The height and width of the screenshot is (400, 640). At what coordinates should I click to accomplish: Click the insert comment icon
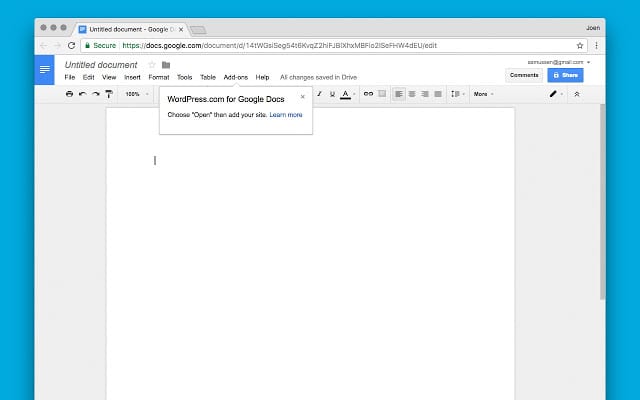pos(382,94)
